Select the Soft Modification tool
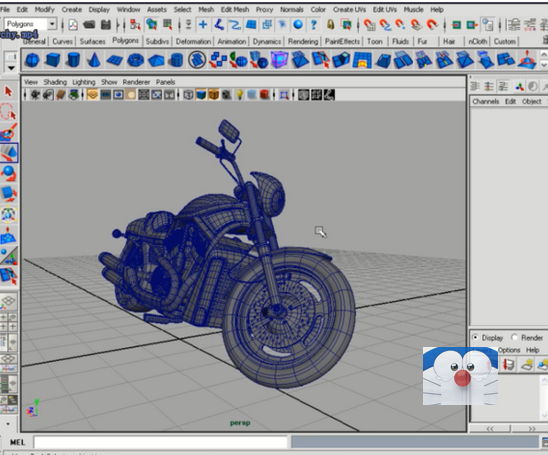 click(x=9, y=235)
